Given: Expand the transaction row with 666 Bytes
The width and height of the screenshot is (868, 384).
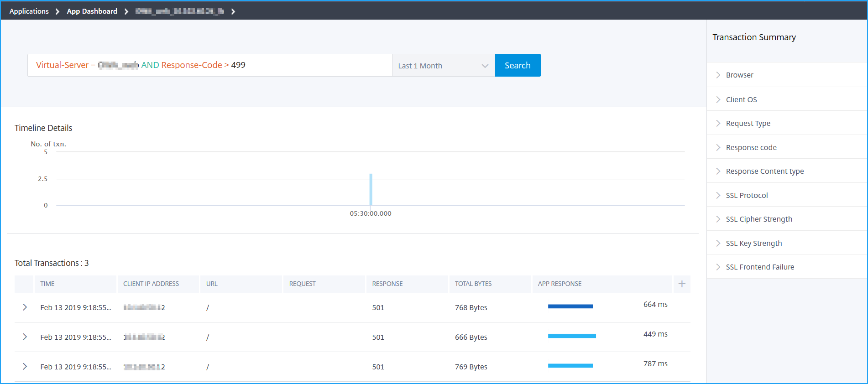Looking at the screenshot, I should pos(25,337).
